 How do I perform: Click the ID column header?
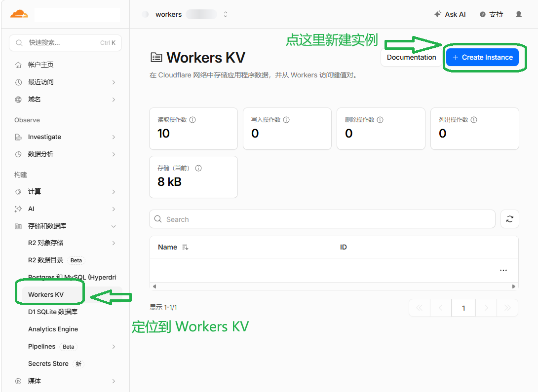[x=343, y=247]
